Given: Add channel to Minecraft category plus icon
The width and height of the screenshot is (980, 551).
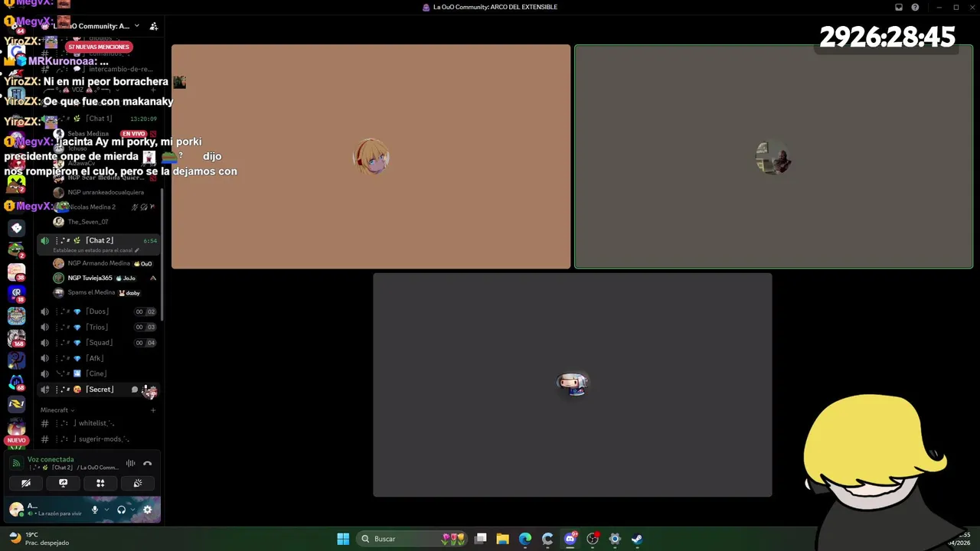Looking at the screenshot, I should (x=153, y=410).
